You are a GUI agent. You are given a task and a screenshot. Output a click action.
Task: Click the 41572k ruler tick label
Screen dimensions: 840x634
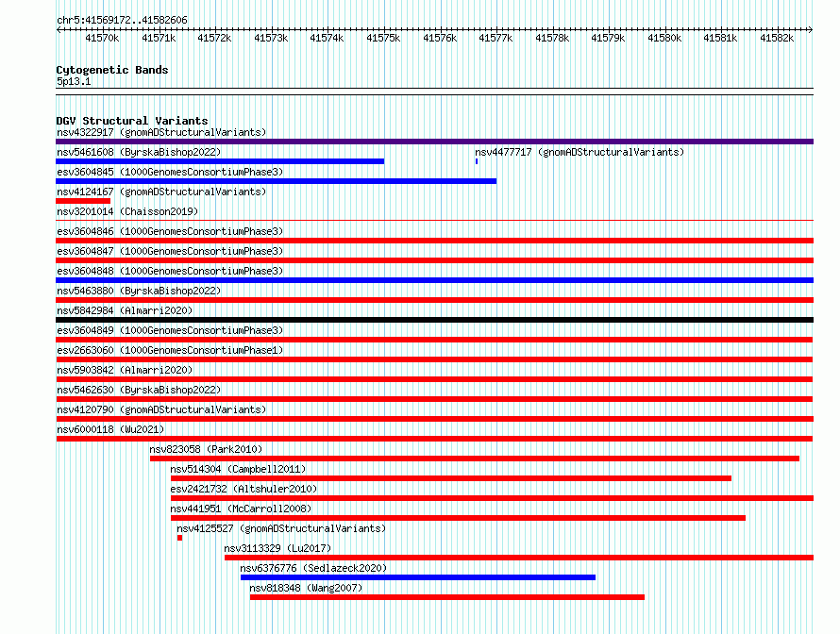(x=214, y=38)
